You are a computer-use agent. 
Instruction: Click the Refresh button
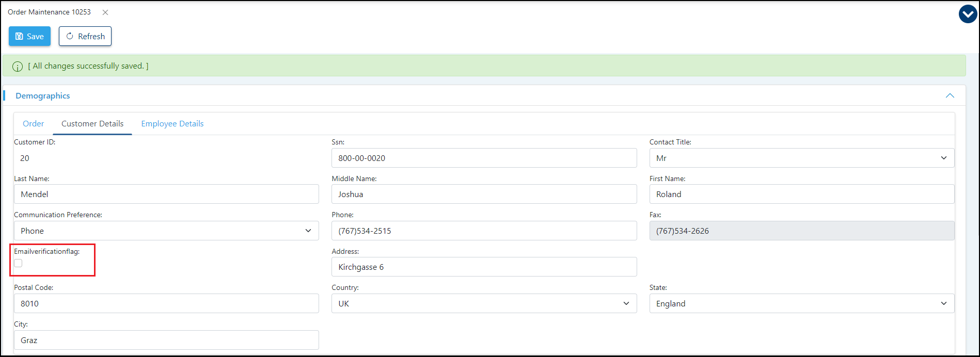[85, 36]
